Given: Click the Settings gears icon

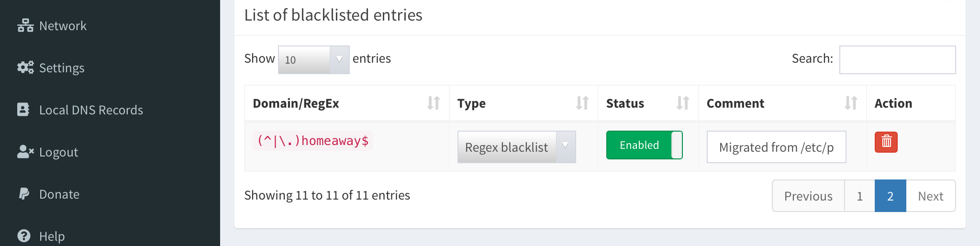Looking at the screenshot, I should pyautogui.click(x=25, y=67).
